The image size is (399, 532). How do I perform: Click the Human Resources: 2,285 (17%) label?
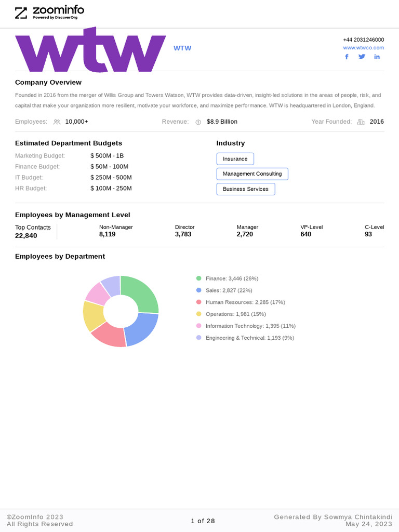[x=245, y=302]
